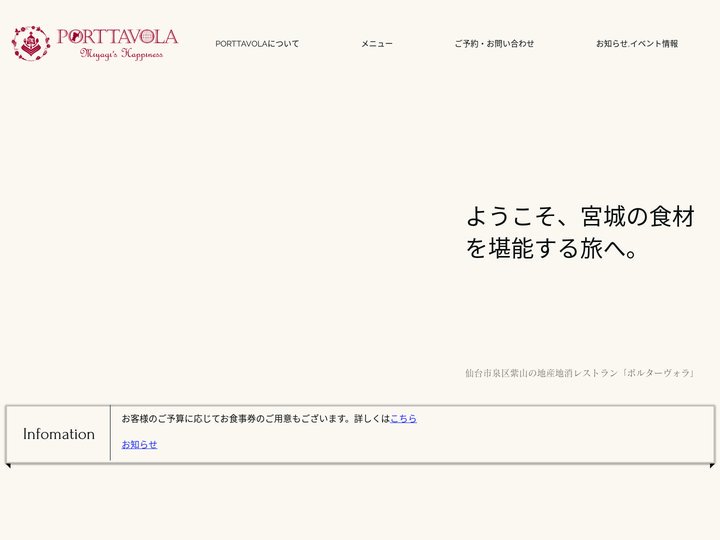Open the メニュー navigation item

pos(377,44)
